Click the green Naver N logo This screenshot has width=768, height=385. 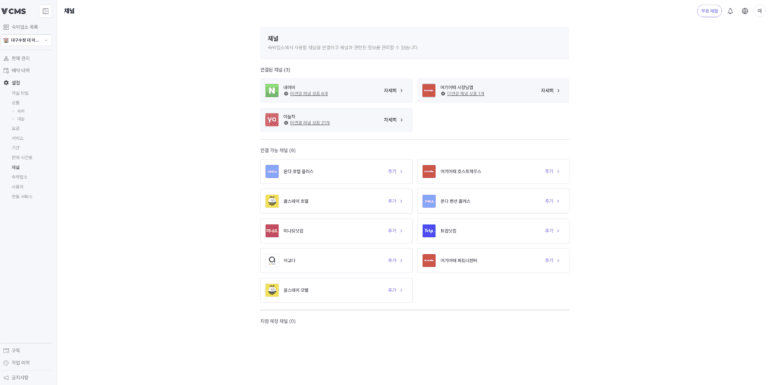click(x=272, y=91)
